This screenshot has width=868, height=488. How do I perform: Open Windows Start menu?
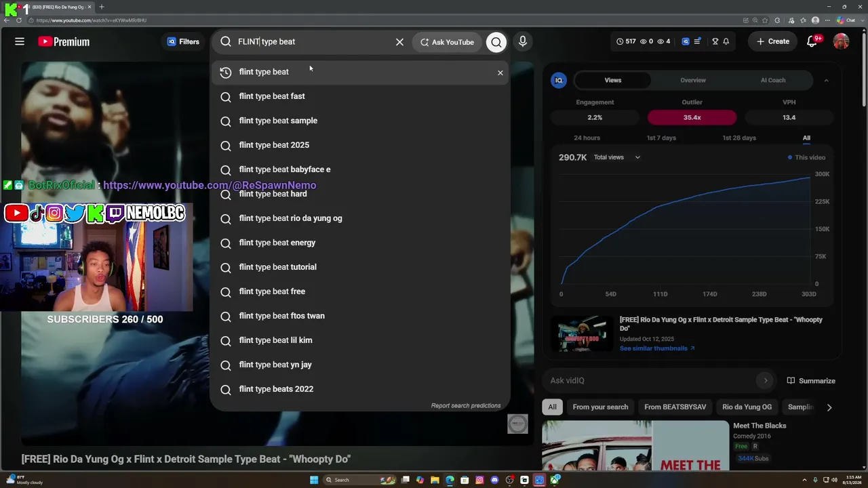[313, 480]
